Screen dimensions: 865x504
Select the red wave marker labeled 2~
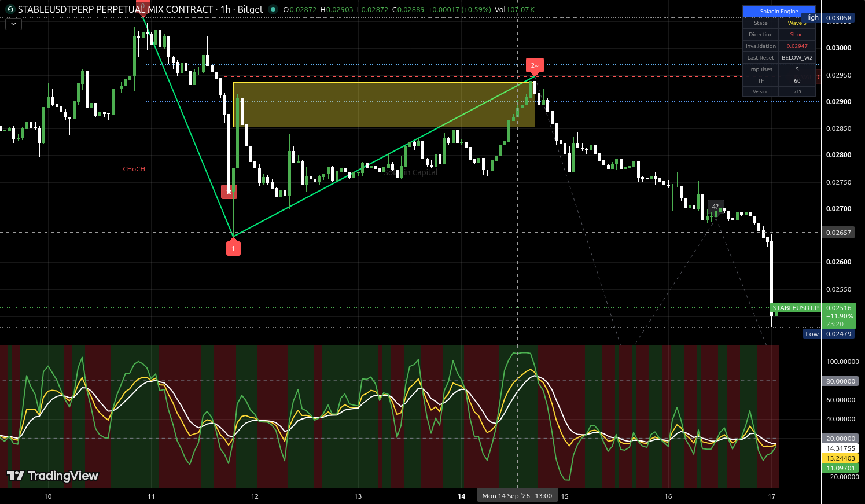coord(535,67)
